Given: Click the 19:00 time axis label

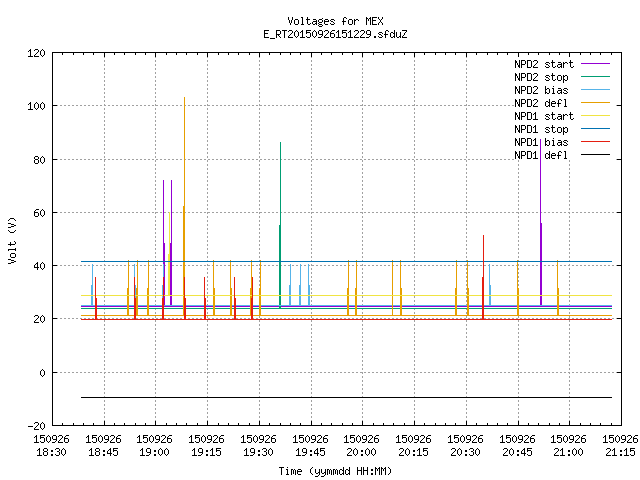Looking at the screenshot, I should coord(154,452).
